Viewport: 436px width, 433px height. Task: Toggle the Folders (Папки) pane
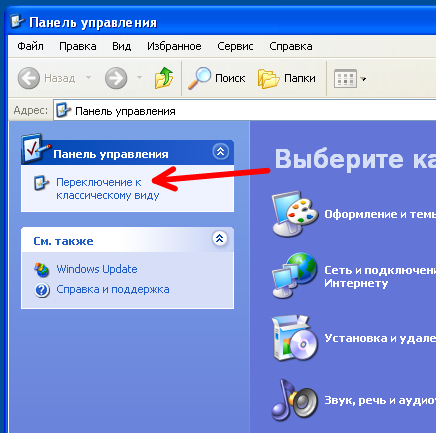click(x=287, y=78)
